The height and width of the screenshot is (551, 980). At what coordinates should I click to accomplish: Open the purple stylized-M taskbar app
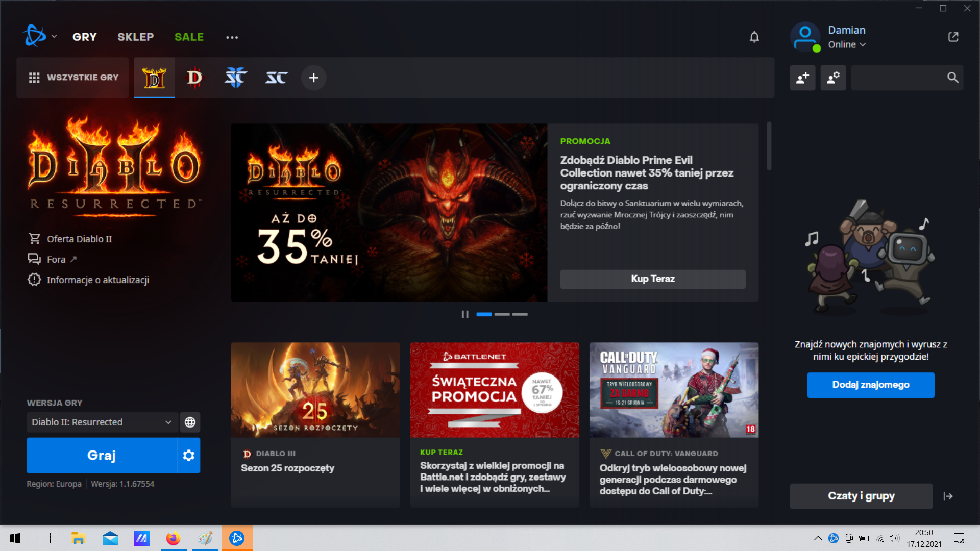click(x=141, y=538)
